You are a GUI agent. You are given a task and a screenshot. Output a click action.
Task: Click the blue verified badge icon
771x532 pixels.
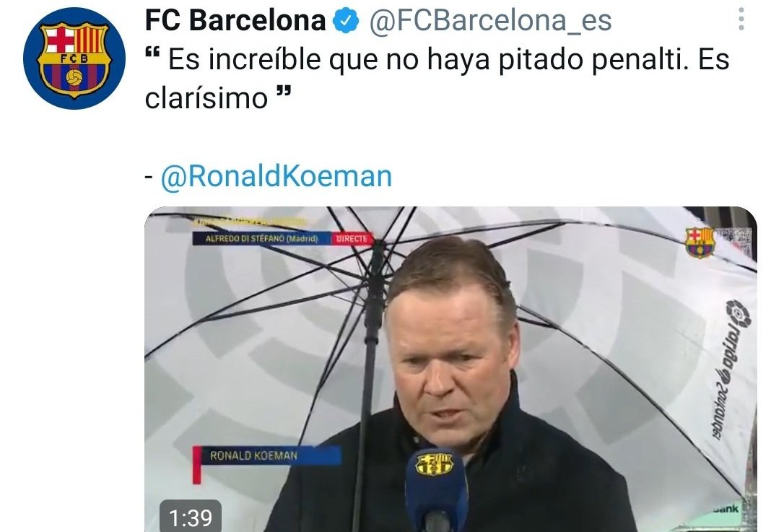point(347,21)
